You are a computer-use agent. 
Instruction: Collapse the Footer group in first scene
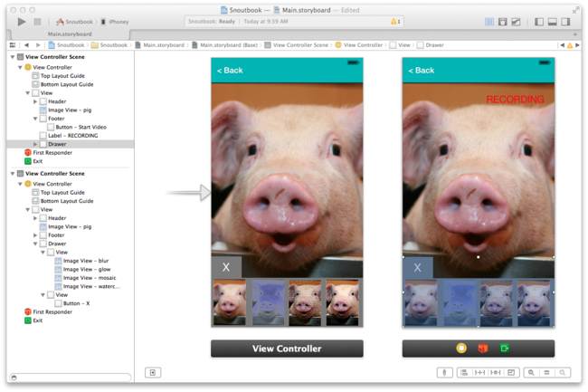click(35, 119)
